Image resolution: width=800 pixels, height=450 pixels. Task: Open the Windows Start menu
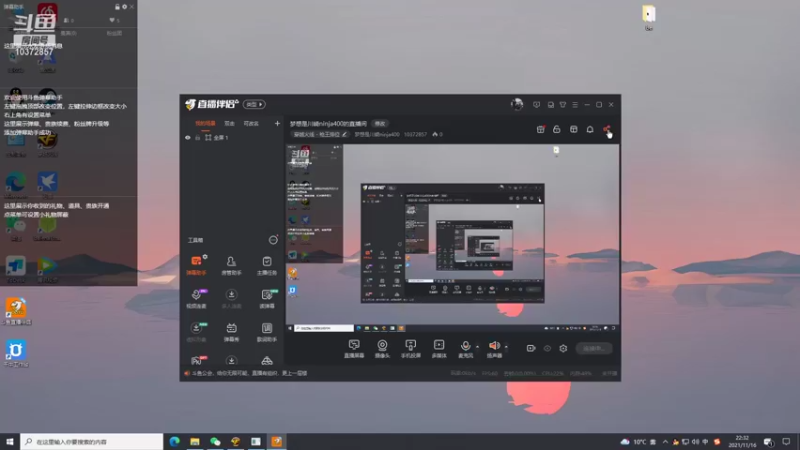[10, 442]
